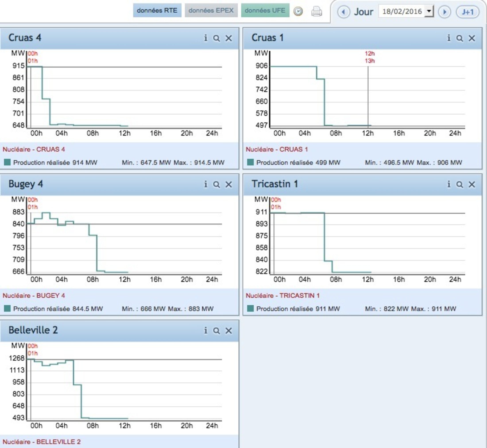This screenshot has width=487, height=448.
Task: Click the Jour label
Action: [363, 12]
